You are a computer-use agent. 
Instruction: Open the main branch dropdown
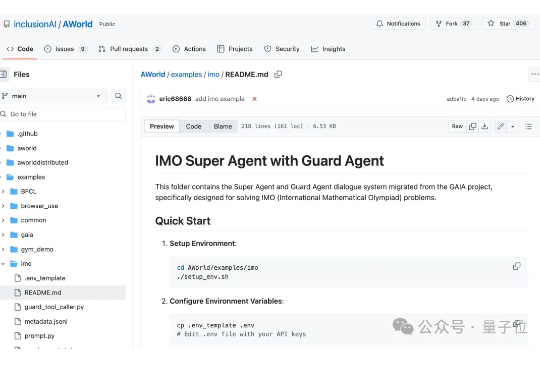pyautogui.click(x=53, y=96)
